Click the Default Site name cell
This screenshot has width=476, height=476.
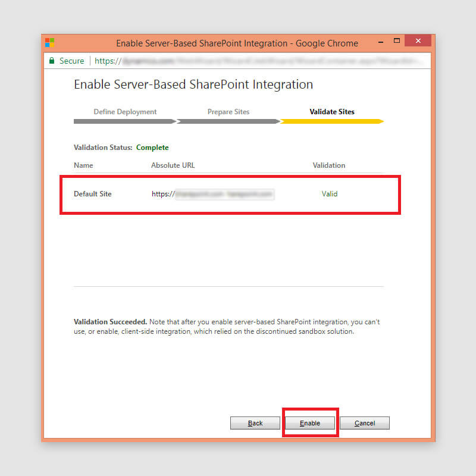tap(93, 194)
